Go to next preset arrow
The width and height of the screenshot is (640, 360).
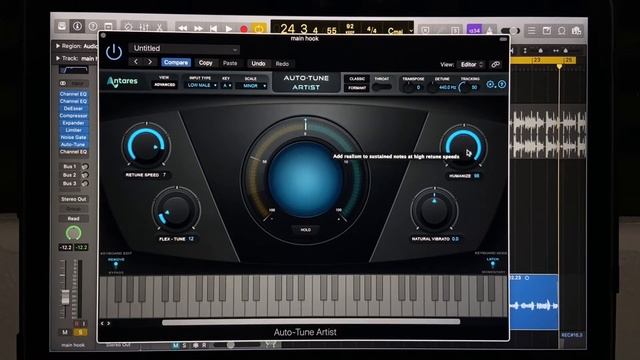pyautogui.click(x=150, y=62)
